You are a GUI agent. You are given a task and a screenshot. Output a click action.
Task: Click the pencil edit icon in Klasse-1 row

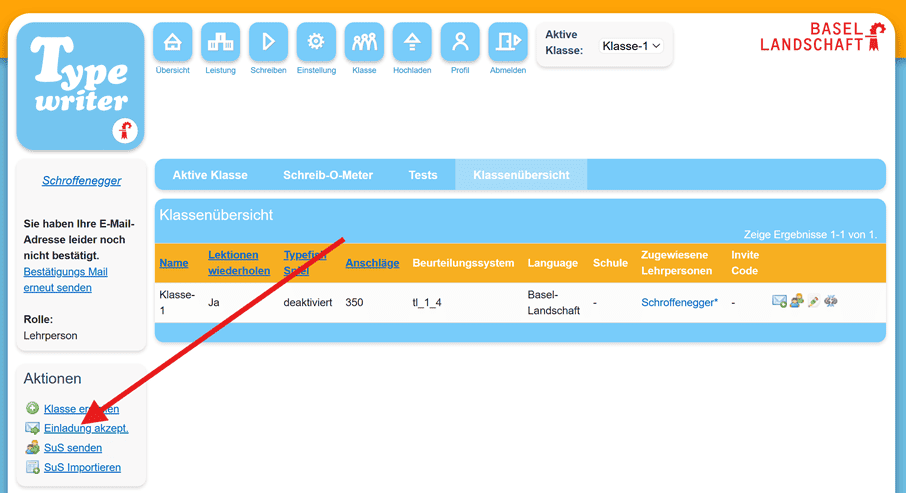(x=814, y=301)
